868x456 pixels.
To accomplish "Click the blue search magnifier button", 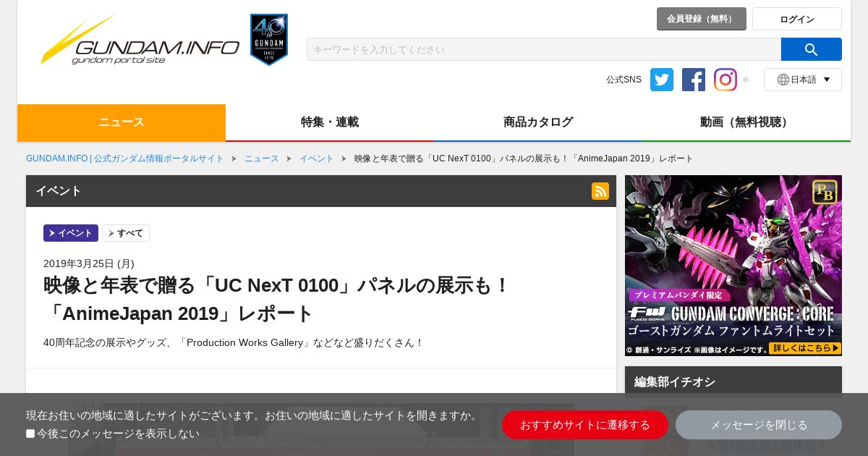I will tap(812, 49).
